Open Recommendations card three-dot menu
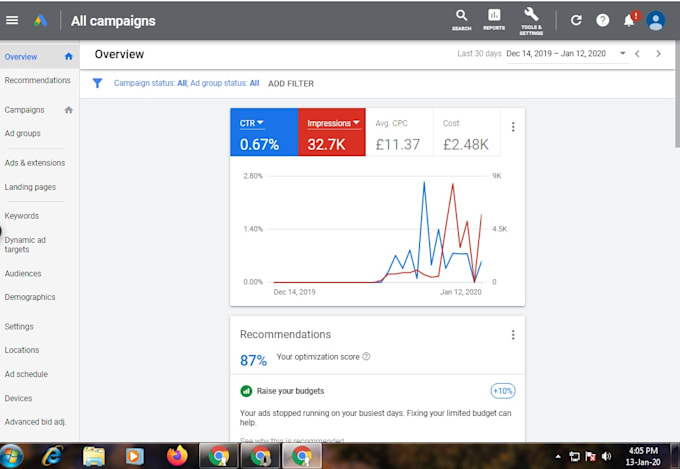This screenshot has height=469, width=680. click(513, 335)
